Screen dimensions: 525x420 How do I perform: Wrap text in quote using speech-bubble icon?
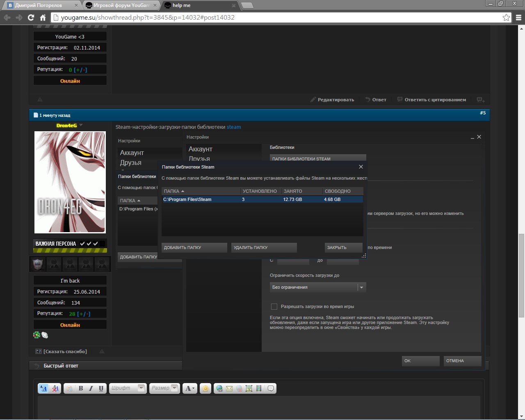[x=271, y=388]
